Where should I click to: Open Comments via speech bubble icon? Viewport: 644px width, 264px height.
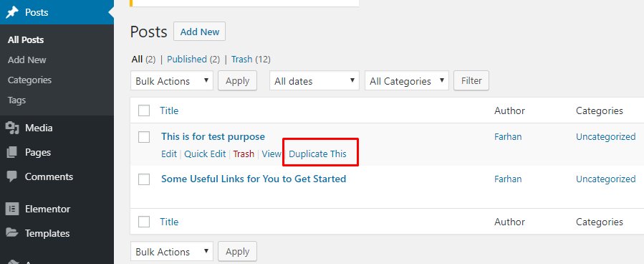pyautogui.click(x=12, y=176)
